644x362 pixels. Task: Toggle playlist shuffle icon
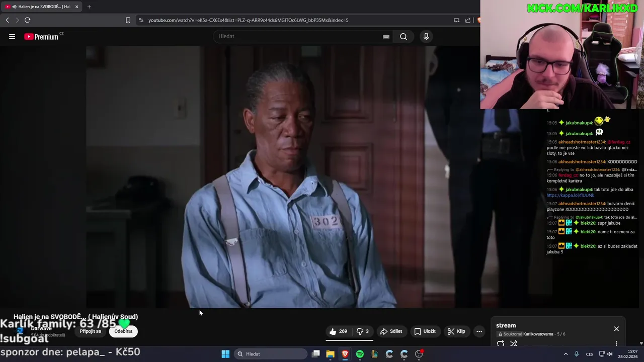(x=514, y=344)
